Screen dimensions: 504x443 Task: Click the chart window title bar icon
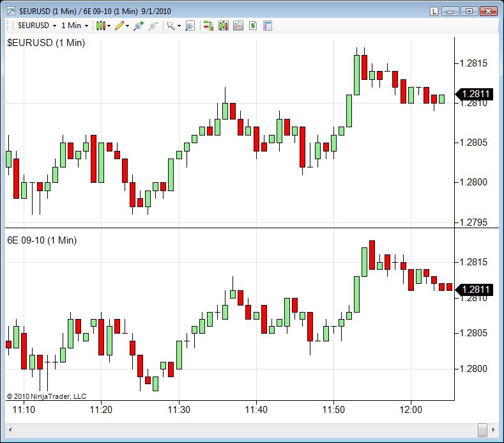(x=11, y=11)
